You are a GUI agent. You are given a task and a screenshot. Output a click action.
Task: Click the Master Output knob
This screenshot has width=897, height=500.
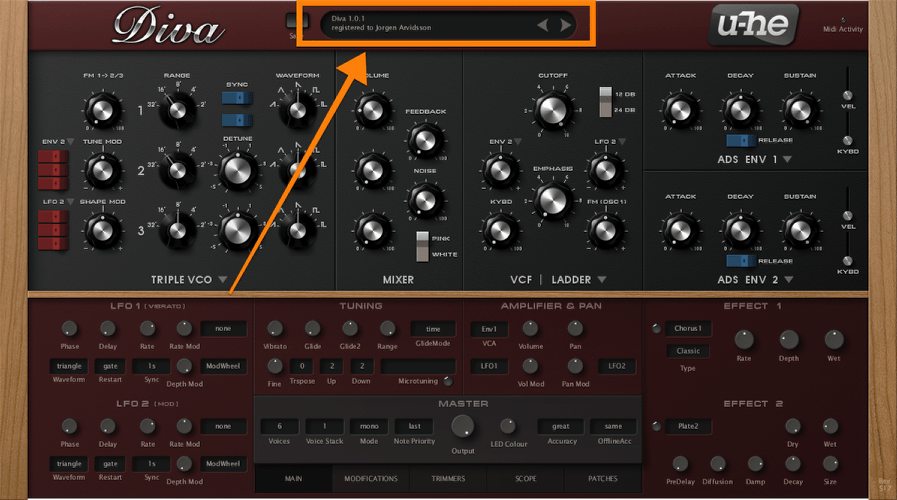point(462,427)
